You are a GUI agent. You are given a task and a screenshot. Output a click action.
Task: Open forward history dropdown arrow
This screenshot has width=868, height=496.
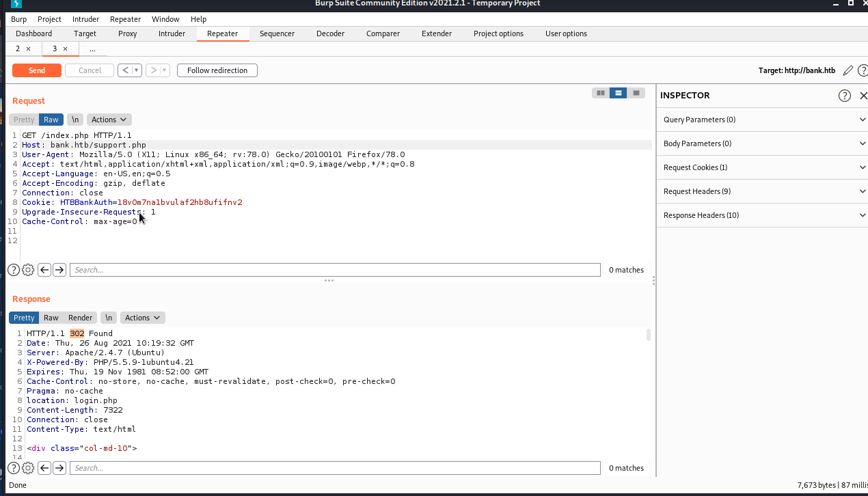pos(165,70)
